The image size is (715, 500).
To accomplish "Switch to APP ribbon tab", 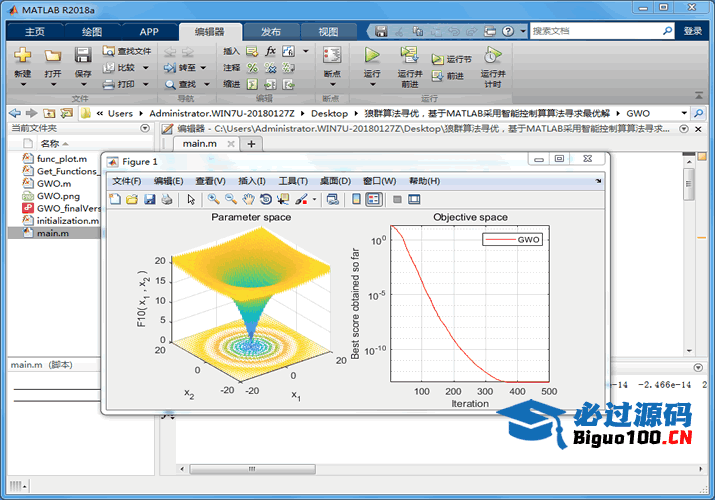I will tap(149, 31).
